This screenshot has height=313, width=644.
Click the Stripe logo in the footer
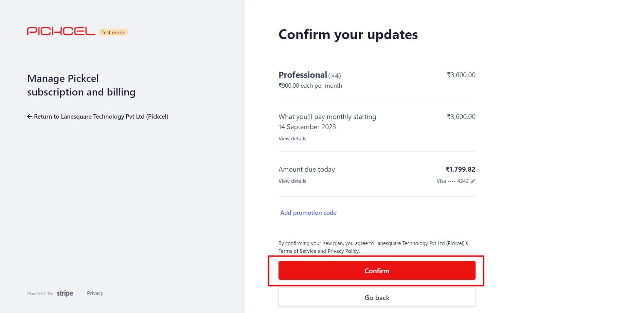pyautogui.click(x=65, y=293)
